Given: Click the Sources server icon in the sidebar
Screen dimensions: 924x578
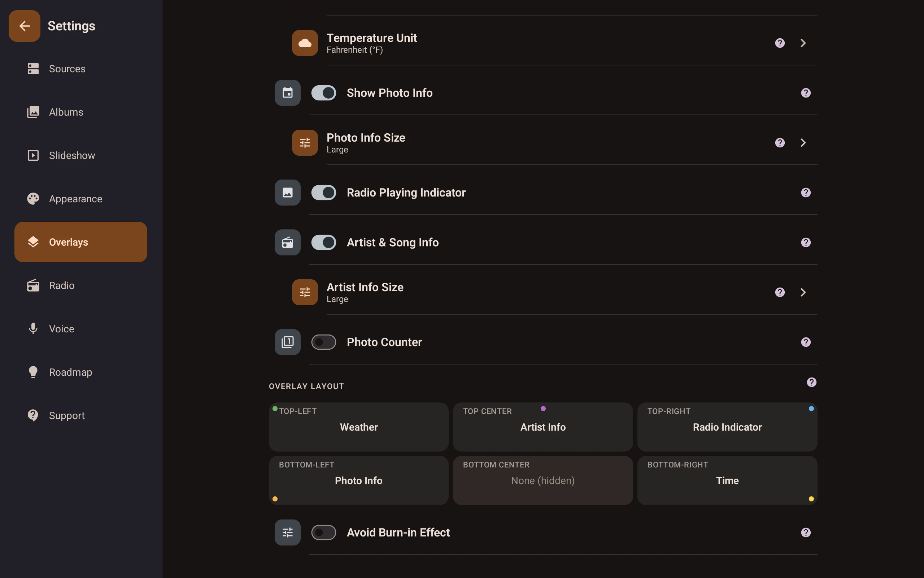Looking at the screenshot, I should coord(33,69).
